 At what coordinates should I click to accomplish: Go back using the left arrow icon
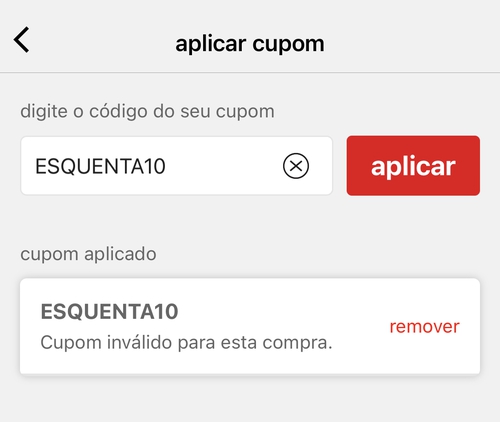(22, 40)
